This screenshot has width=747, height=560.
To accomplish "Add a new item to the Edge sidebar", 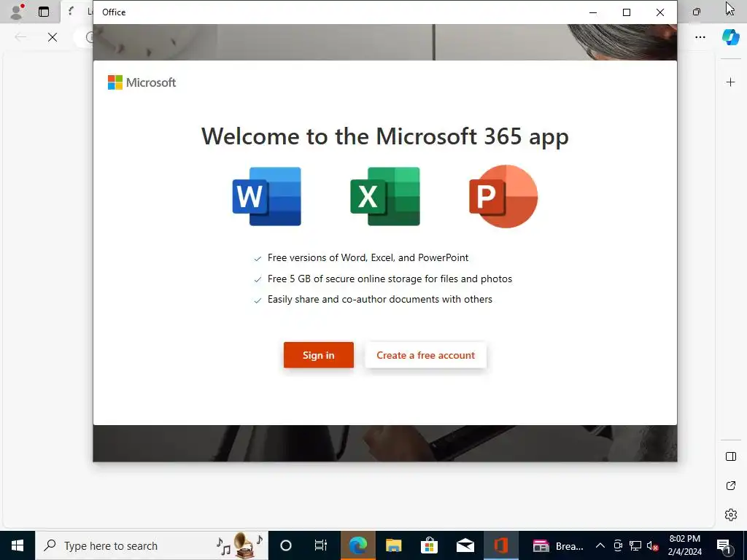I will point(730,82).
